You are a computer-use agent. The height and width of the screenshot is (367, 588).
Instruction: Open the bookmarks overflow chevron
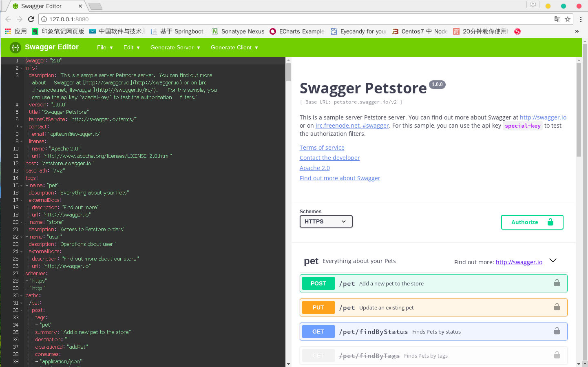click(x=577, y=31)
